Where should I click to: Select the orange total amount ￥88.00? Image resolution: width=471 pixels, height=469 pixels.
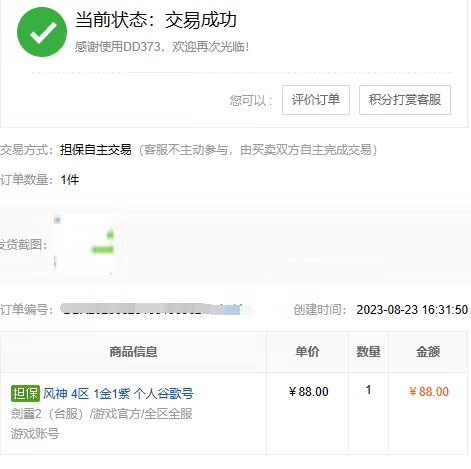(x=429, y=392)
